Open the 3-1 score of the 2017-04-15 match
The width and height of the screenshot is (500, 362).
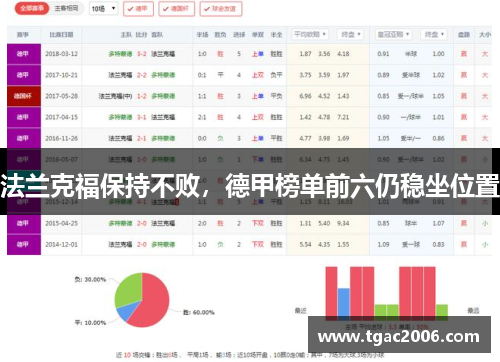[x=142, y=117]
